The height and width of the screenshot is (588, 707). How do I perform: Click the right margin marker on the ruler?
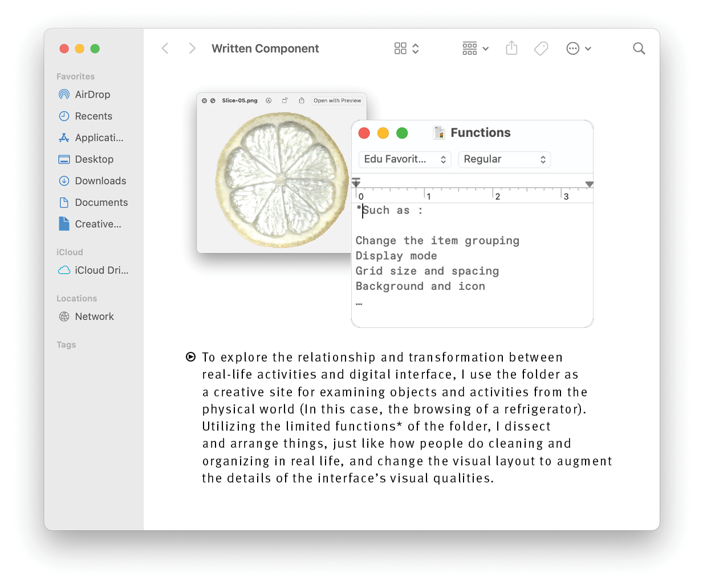590,184
